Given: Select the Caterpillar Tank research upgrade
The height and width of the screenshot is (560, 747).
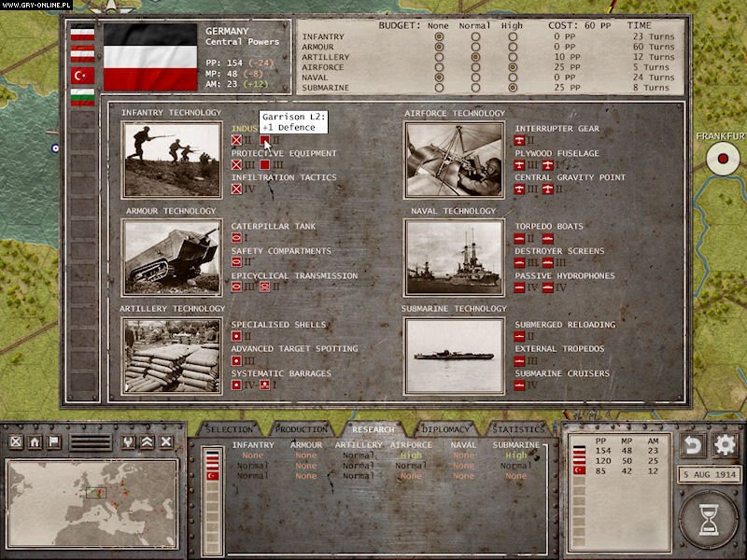Looking at the screenshot, I should (275, 226).
